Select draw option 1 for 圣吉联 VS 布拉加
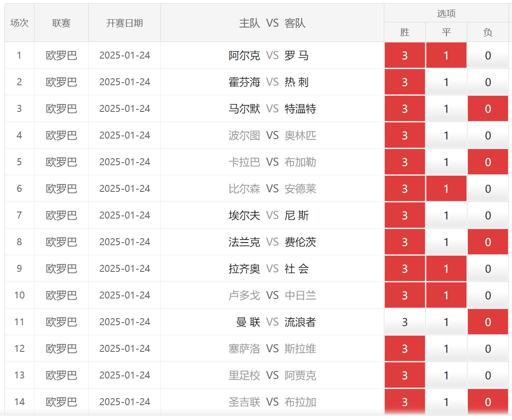Image resolution: width=512 pixels, height=420 pixels. tap(446, 402)
